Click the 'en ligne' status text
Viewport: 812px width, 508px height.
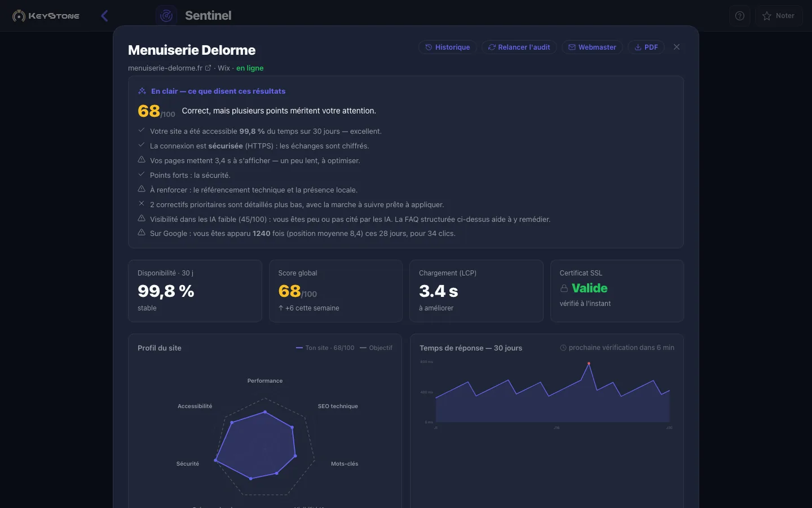(250, 68)
